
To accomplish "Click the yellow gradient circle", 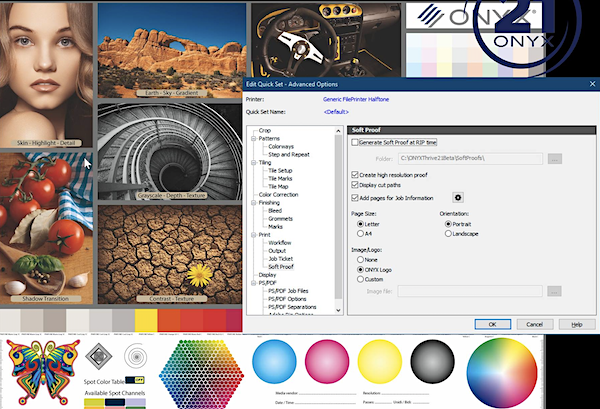I will 380,362.
